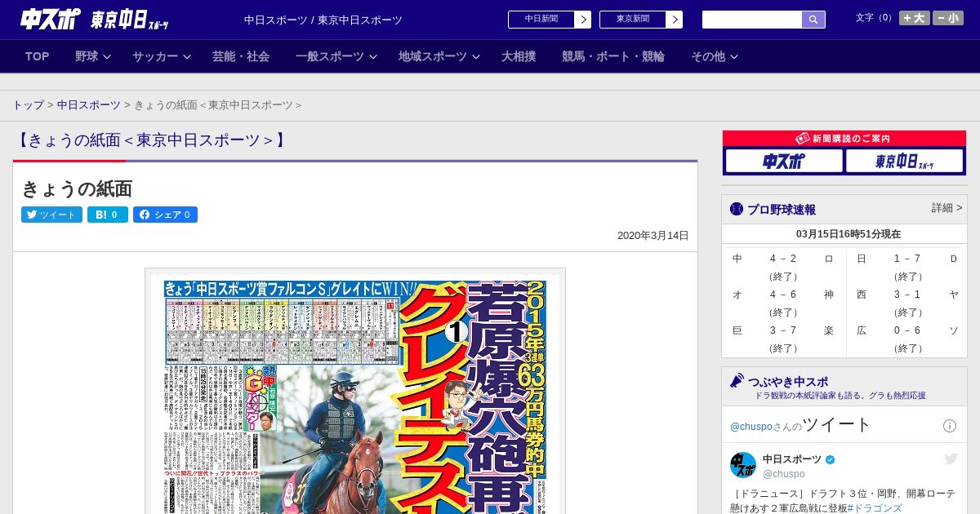Click 中日スポーツ / 東京中日スポーツ header text
This screenshot has width=980, height=514.
tap(323, 20)
